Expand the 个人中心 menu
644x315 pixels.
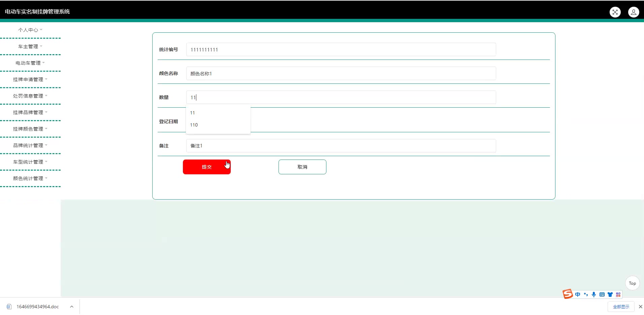click(30, 30)
